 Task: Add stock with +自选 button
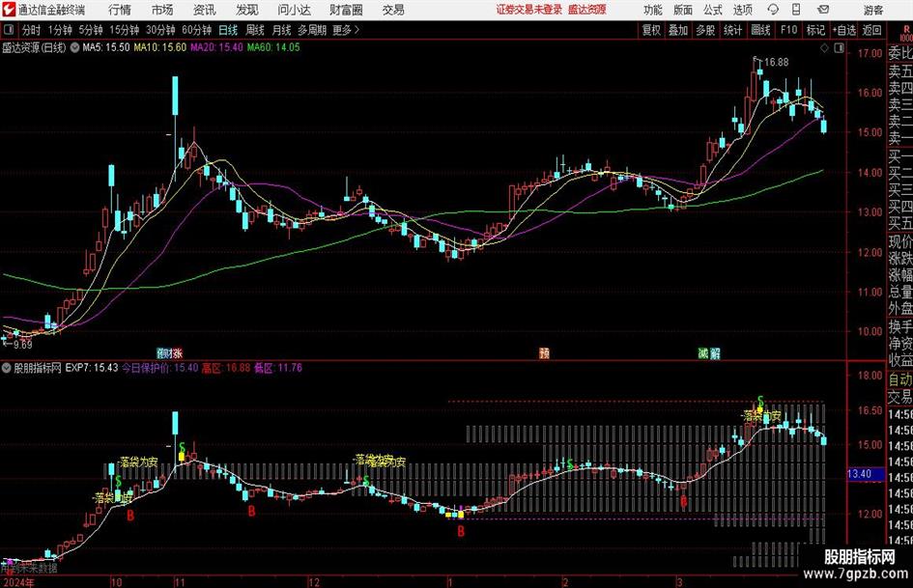coord(844,30)
